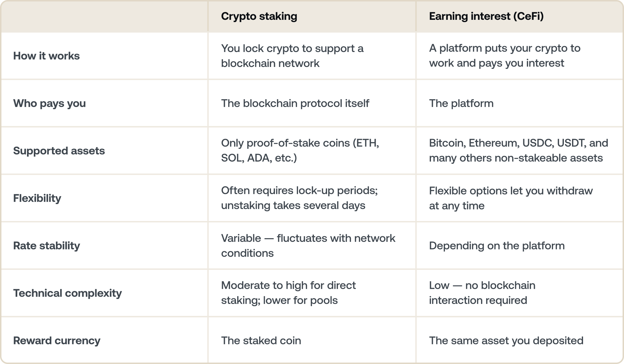Click the 'Technical complexity' row label
Viewport: 624px width, 364px height.
[67, 293]
